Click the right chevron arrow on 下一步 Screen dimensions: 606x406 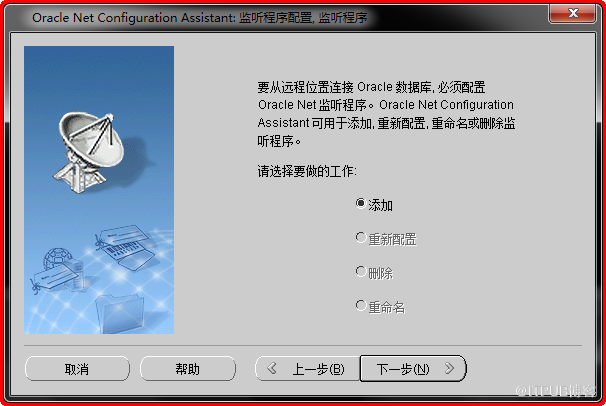449,368
